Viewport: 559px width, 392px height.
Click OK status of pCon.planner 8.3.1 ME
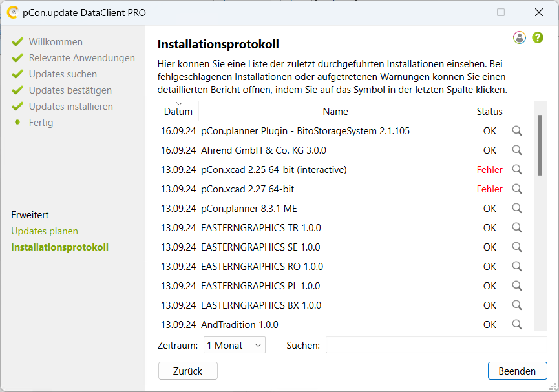[489, 209]
